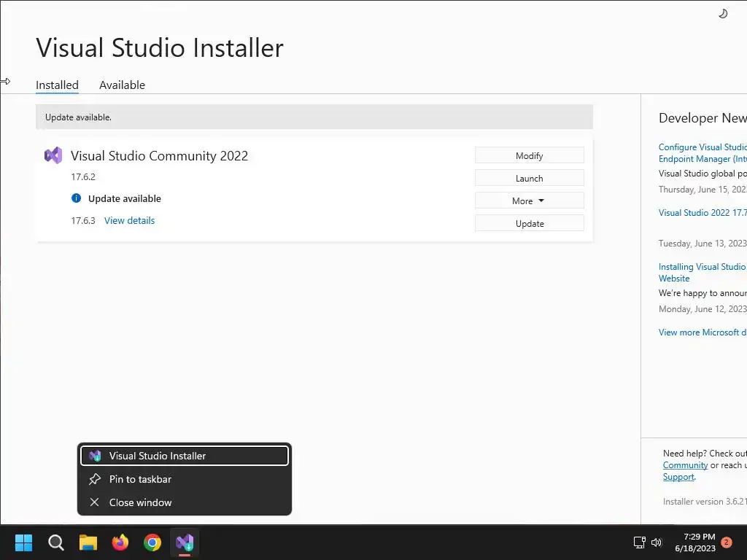Screen dimensions: 747x560
Task: Open network status tray icon
Action: pos(639,542)
